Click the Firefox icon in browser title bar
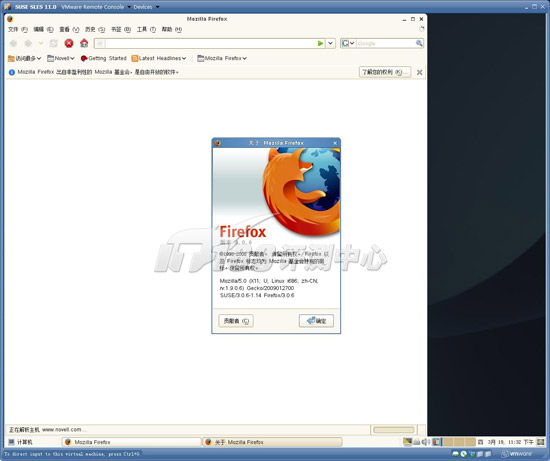550x461 pixels. point(10,19)
